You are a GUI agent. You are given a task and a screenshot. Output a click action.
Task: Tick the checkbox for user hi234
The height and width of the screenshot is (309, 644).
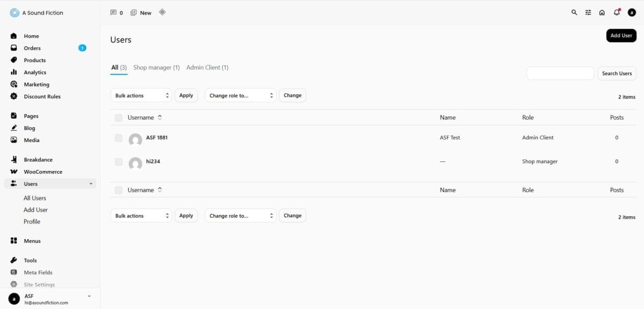click(x=119, y=161)
